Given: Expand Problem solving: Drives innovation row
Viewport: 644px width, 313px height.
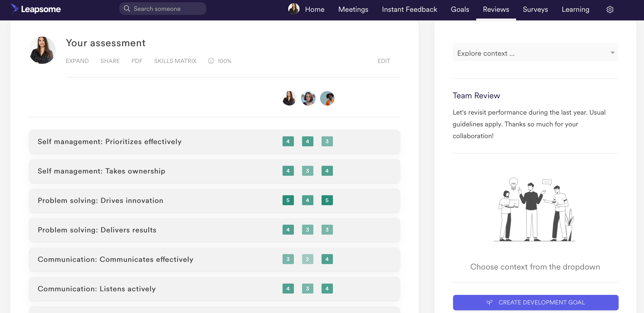Looking at the screenshot, I should 214,200.
